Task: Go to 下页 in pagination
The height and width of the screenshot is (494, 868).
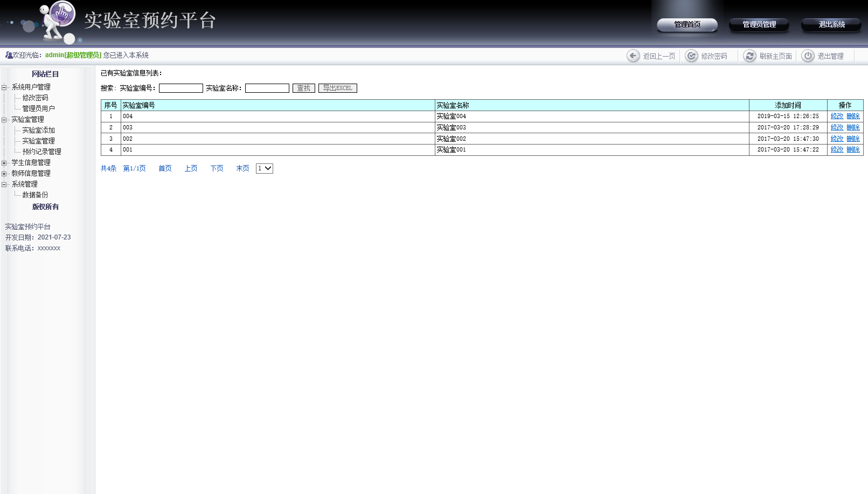Action: click(217, 168)
